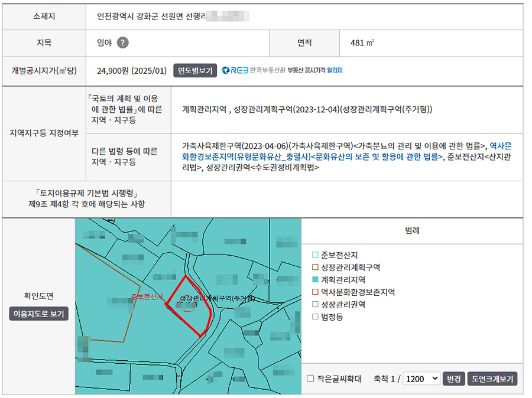The image size is (532, 398).
Task: Click the 성장관리계획구역 legend square icon
Action: click(x=315, y=267)
